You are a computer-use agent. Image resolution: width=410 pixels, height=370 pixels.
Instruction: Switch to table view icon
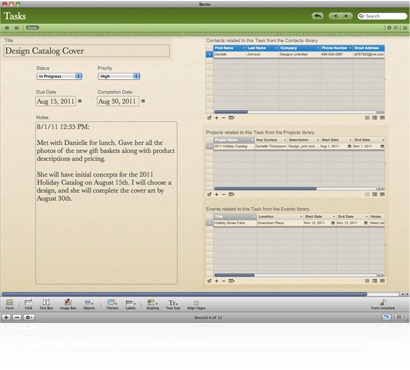pos(7,28)
